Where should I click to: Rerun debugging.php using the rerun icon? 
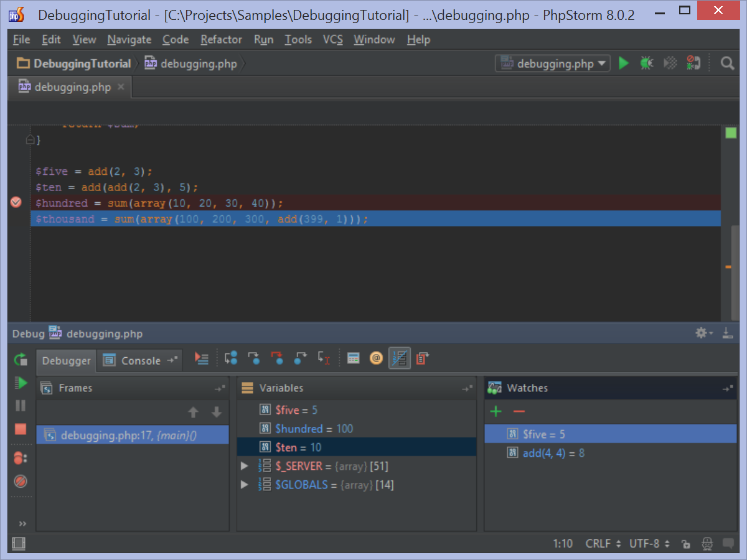[21, 359]
